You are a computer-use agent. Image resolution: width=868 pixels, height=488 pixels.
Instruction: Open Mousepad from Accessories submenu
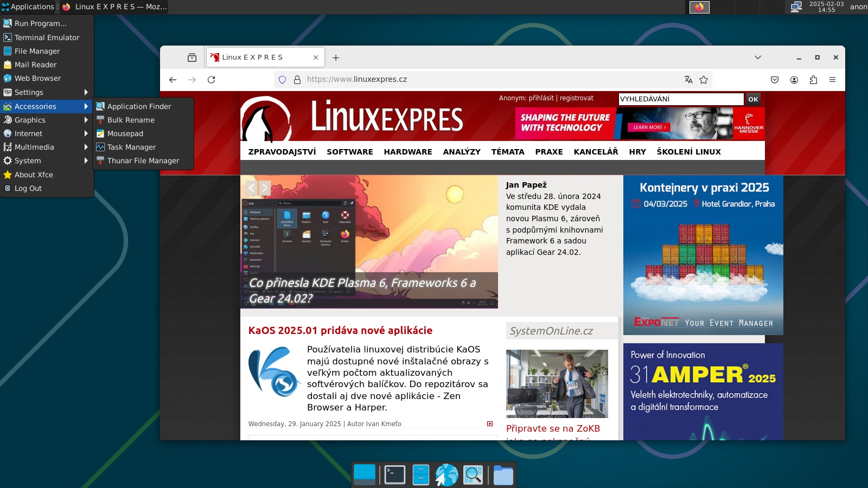click(x=125, y=133)
